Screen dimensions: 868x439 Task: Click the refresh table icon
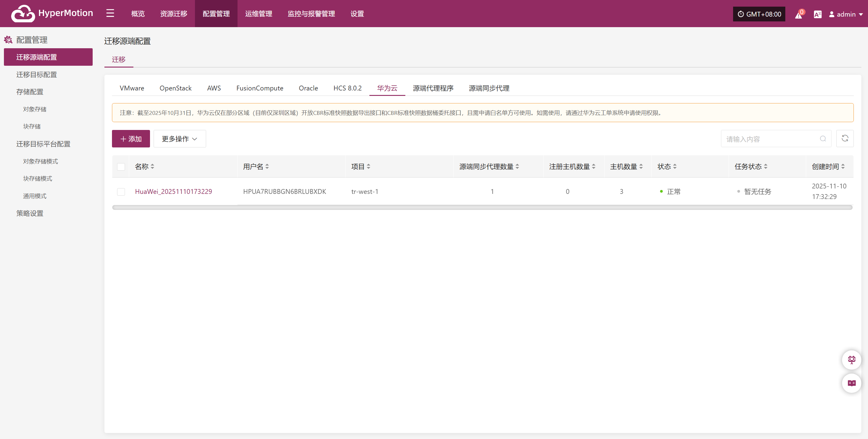point(845,138)
